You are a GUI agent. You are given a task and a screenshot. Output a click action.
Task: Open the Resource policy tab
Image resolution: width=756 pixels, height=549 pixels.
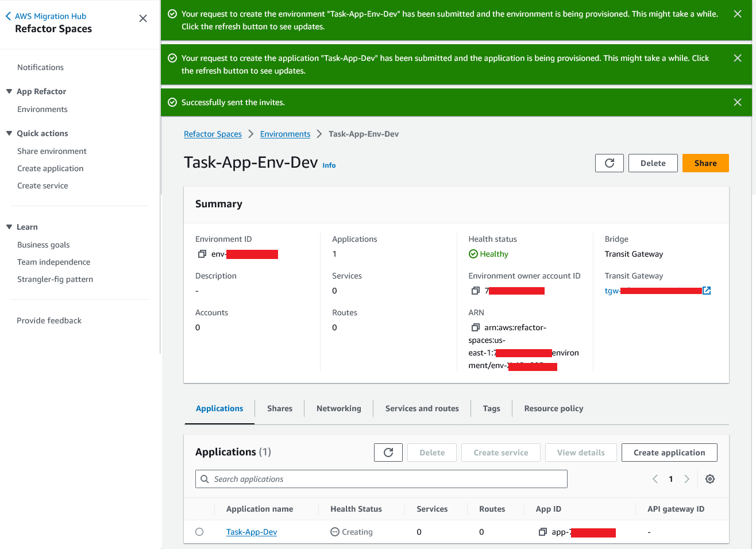point(554,408)
